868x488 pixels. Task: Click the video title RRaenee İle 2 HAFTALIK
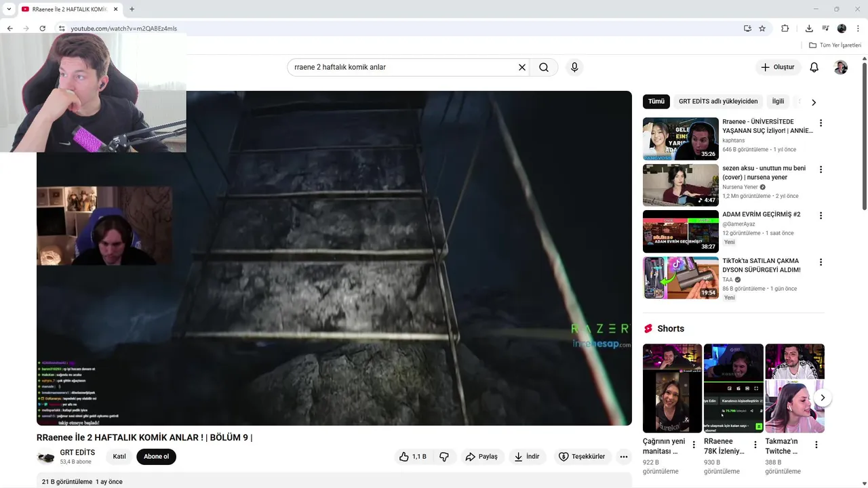[144, 438]
